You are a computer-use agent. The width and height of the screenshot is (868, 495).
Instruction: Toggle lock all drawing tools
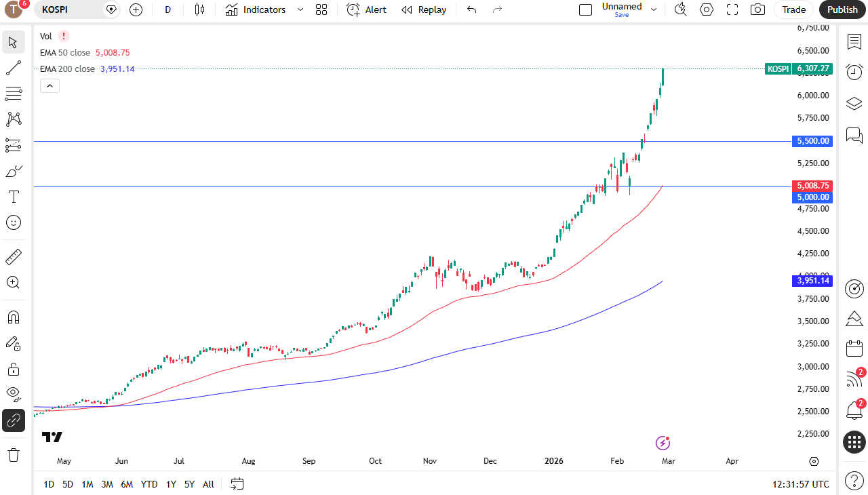pos(14,369)
